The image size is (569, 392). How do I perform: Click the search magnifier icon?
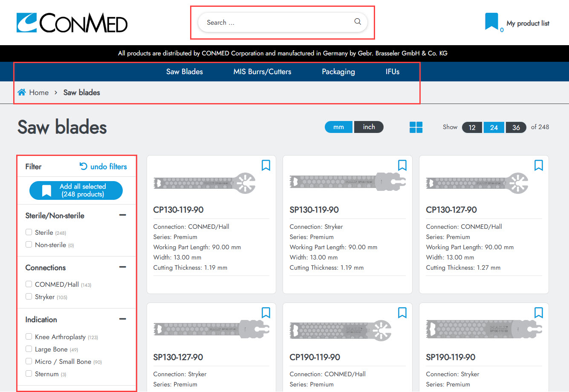pyautogui.click(x=358, y=22)
